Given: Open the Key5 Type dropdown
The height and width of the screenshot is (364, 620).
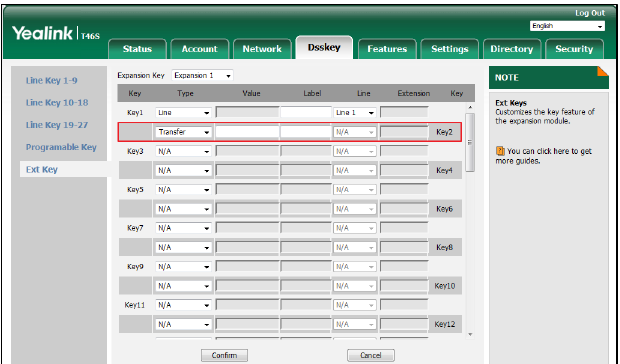Looking at the screenshot, I should [183, 190].
